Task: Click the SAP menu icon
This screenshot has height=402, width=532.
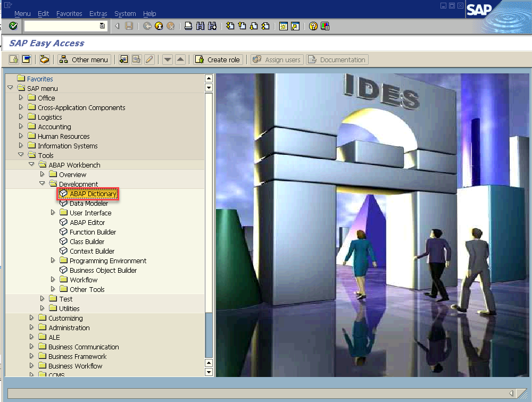Action: pyautogui.click(x=27, y=60)
